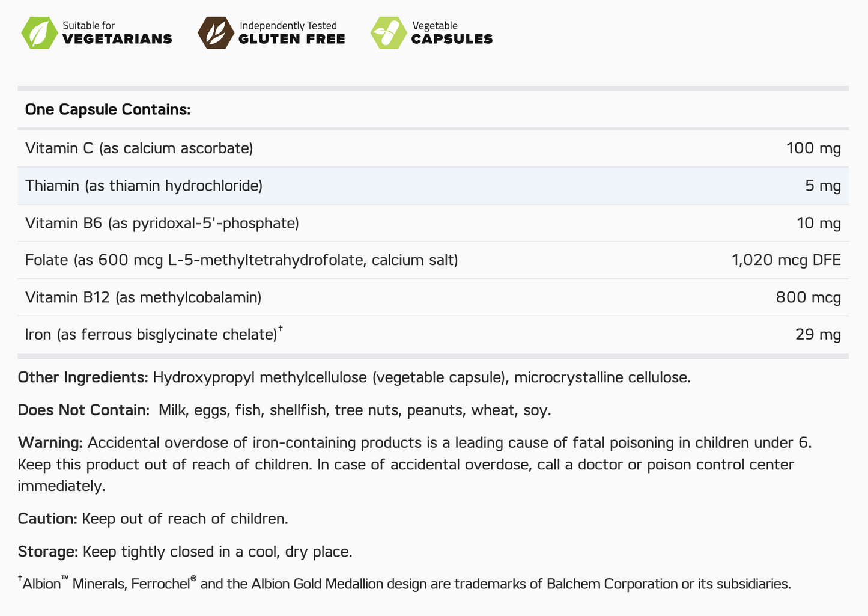Image resolution: width=868 pixels, height=616 pixels.
Task: Click the 'Other Ingredients:' label
Action: point(83,377)
